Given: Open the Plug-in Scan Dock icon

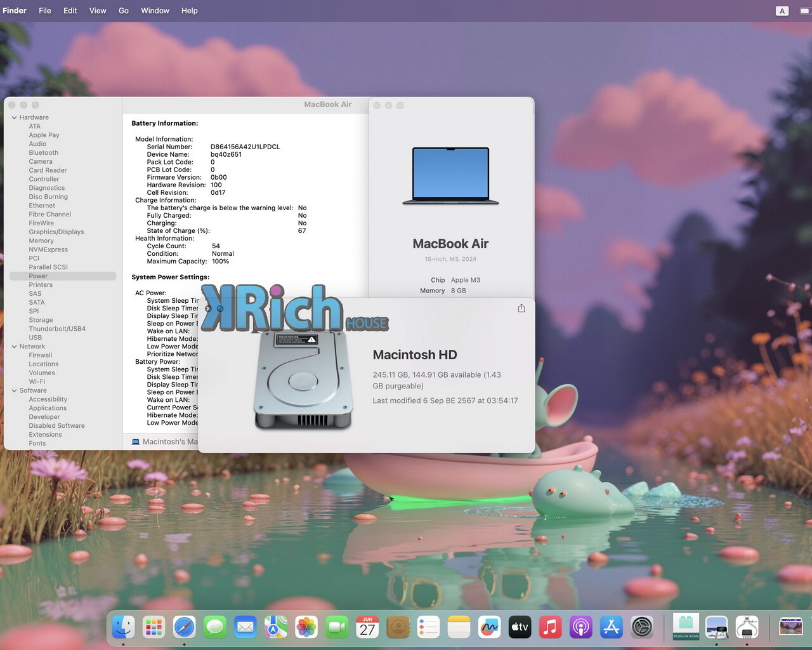Looking at the screenshot, I should 686,627.
